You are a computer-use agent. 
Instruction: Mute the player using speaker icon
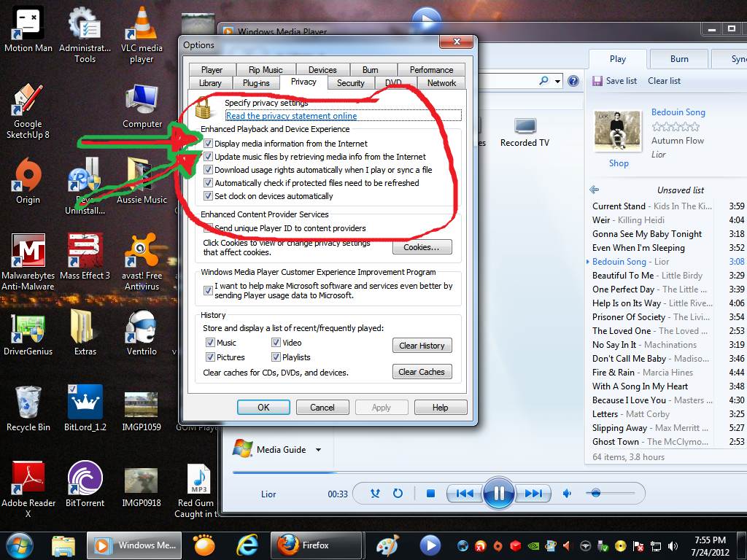click(567, 494)
